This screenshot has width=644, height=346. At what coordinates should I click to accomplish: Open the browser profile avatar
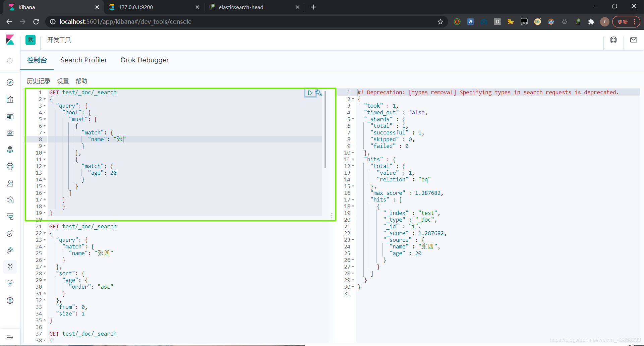(x=605, y=22)
